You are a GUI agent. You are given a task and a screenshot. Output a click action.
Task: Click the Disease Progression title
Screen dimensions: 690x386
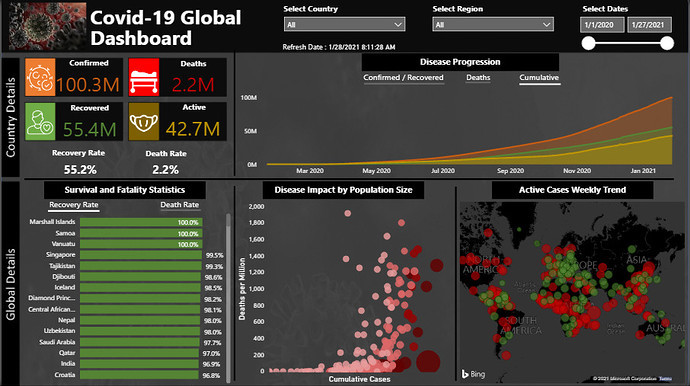click(x=460, y=62)
